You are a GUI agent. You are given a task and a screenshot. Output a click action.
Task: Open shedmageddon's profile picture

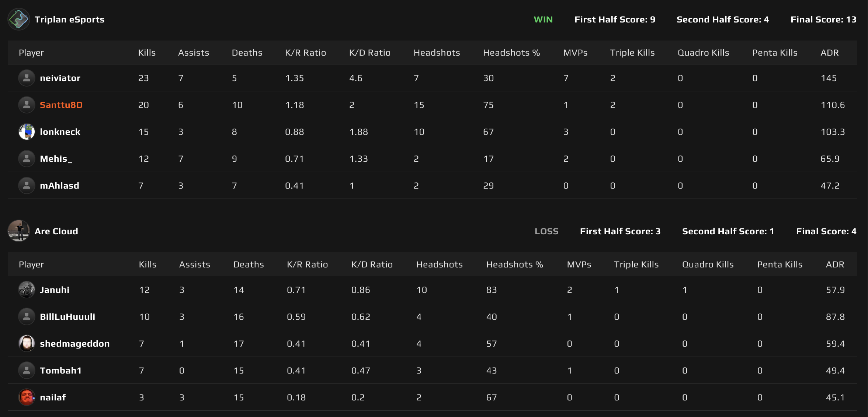coord(27,343)
